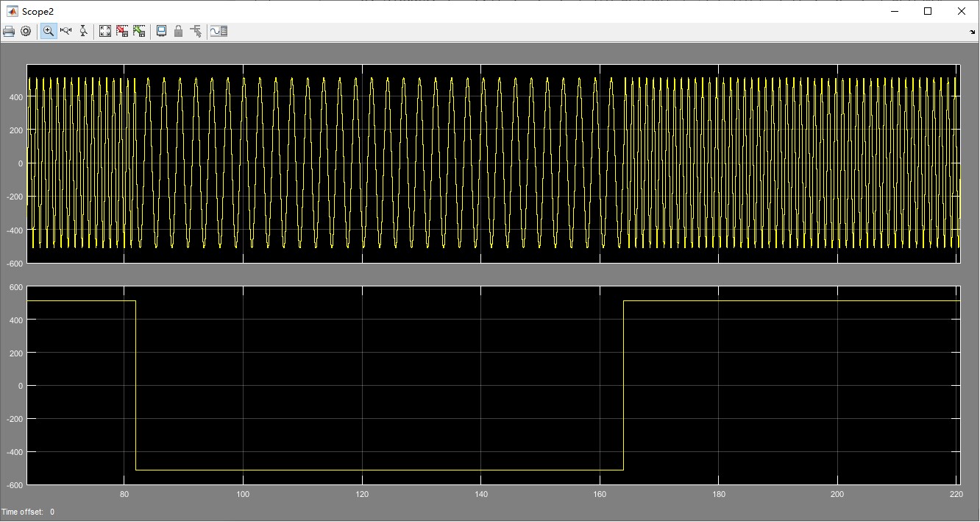
Task: Maximize the Scope2 window
Action: [x=928, y=11]
